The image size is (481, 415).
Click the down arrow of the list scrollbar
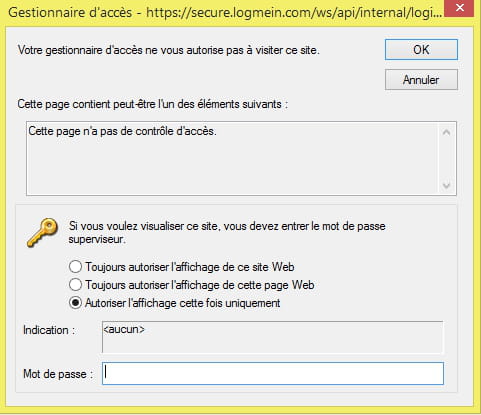coord(446,185)
